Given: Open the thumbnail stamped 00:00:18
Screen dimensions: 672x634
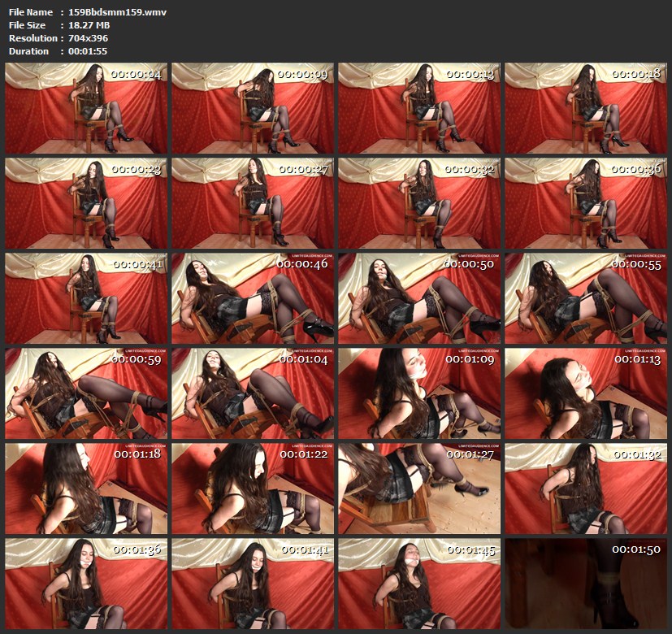Looking at the screenshot, I should tap(586, 108).
